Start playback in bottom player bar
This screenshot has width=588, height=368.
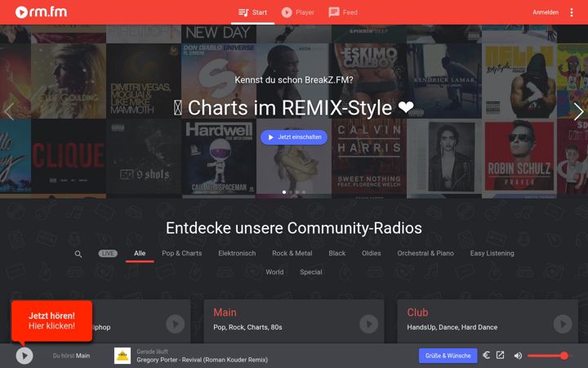[24, 356]
